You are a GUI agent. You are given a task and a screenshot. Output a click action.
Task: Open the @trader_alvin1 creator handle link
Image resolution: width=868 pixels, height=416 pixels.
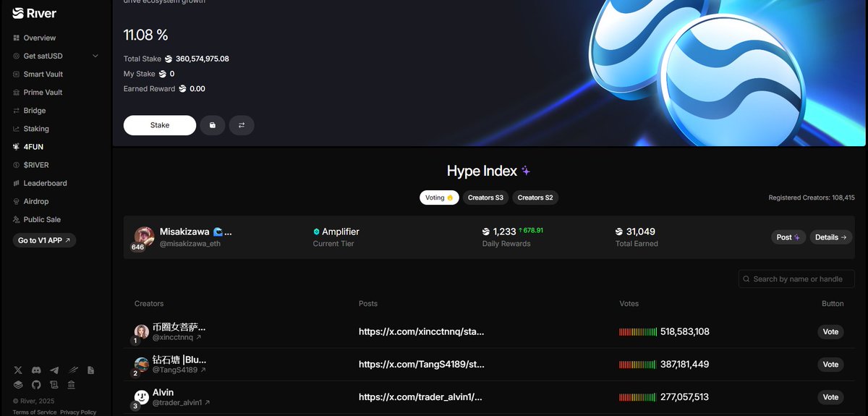[x=182, y=402]
